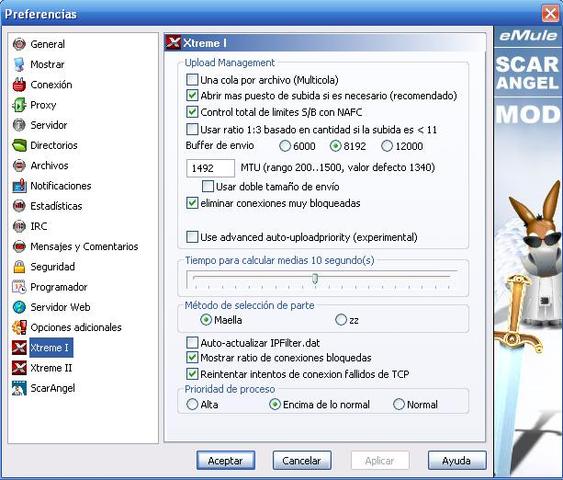563x480 pixels.
Task: Click the Servidor Web globe icon
Action: pyautogui.click(x=19, y=307)
